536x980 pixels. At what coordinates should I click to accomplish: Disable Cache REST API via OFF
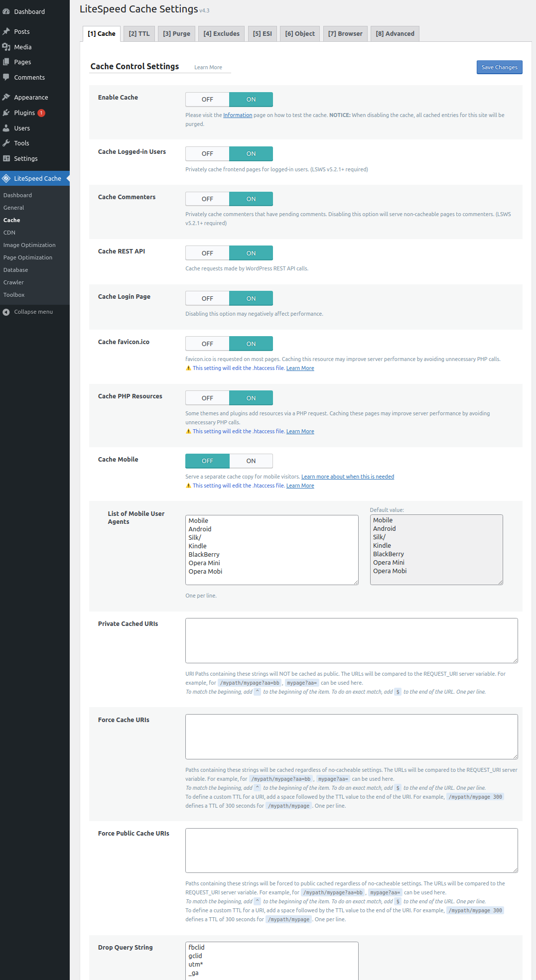pos(207,253)
